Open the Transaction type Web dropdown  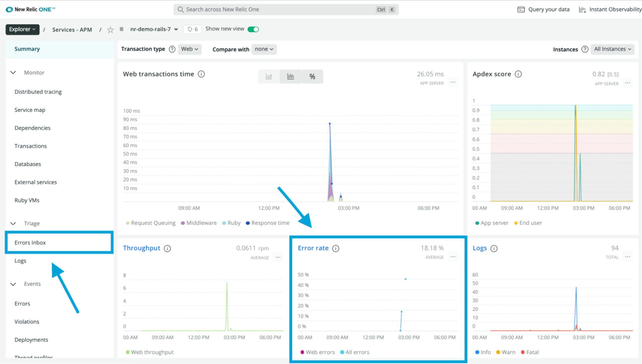pos(189,49)
